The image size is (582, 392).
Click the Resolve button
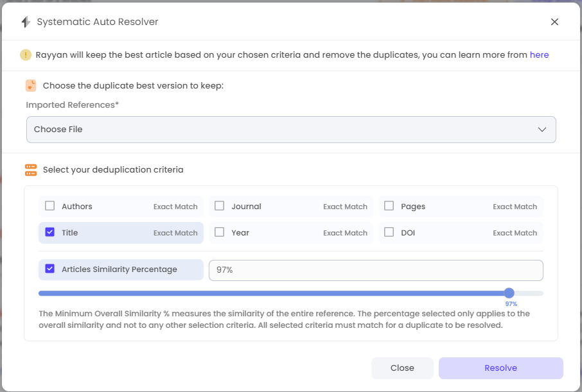(x=500, y=368)
